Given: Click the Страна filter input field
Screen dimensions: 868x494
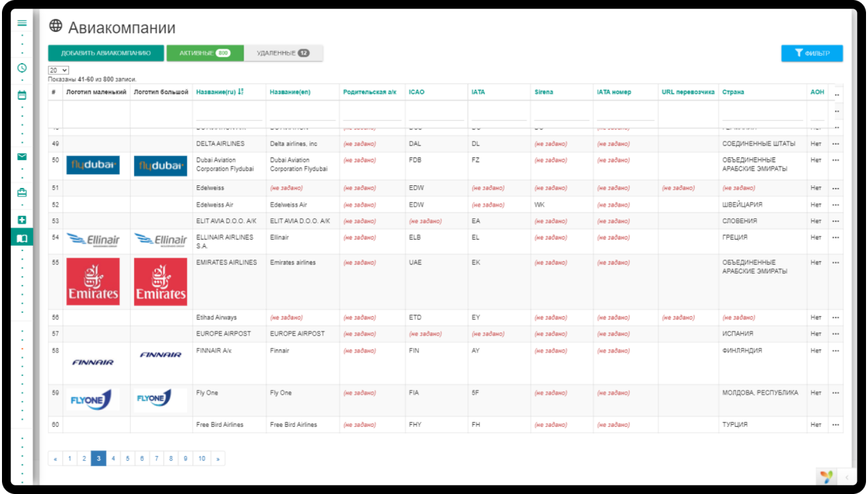Looking at the screenshot, I should click(762, 113).
